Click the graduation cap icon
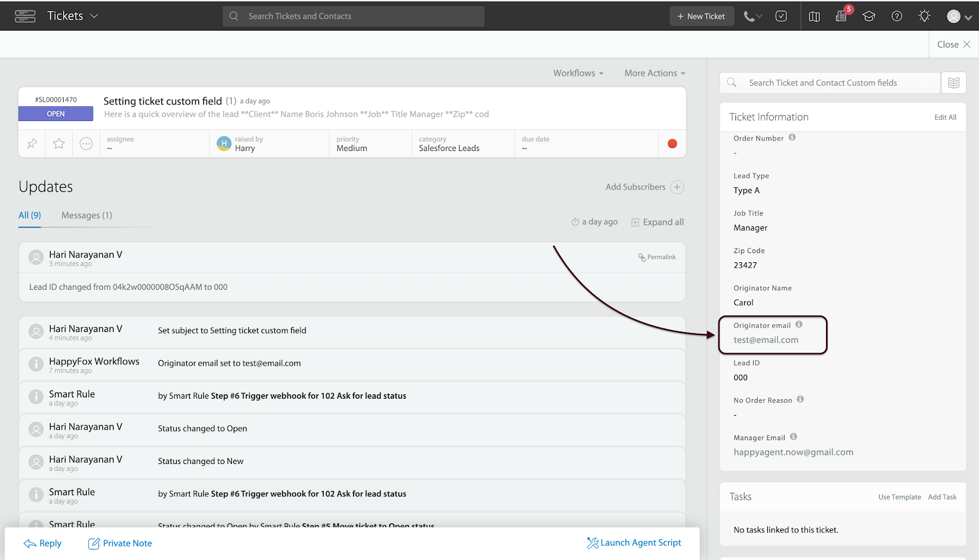 pyautogui.click(x=869, y=17)
